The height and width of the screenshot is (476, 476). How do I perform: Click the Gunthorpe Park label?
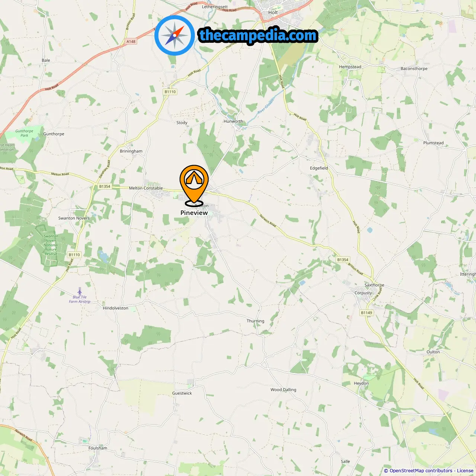(x=24, y=133)
